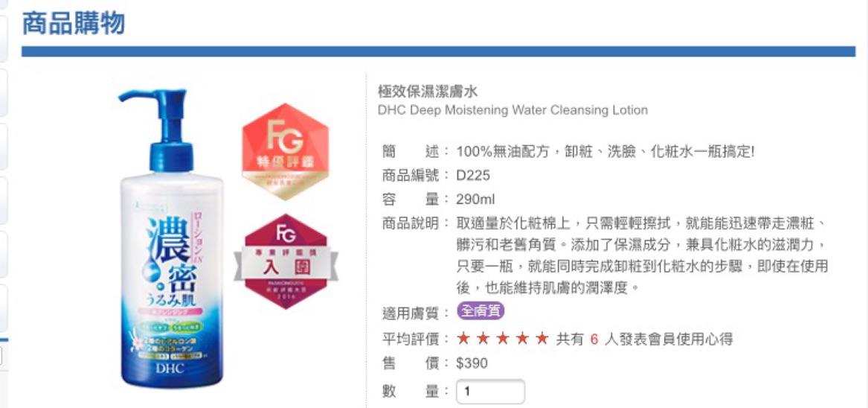Click the DHC lotion bottle product image
868x408 pixels.
coord(172,238)
